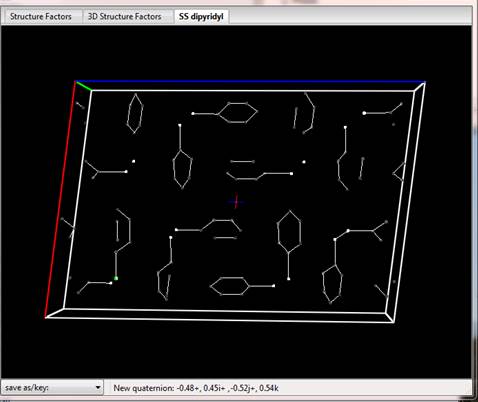Select the ring right of the crosshair

(289, 231)
